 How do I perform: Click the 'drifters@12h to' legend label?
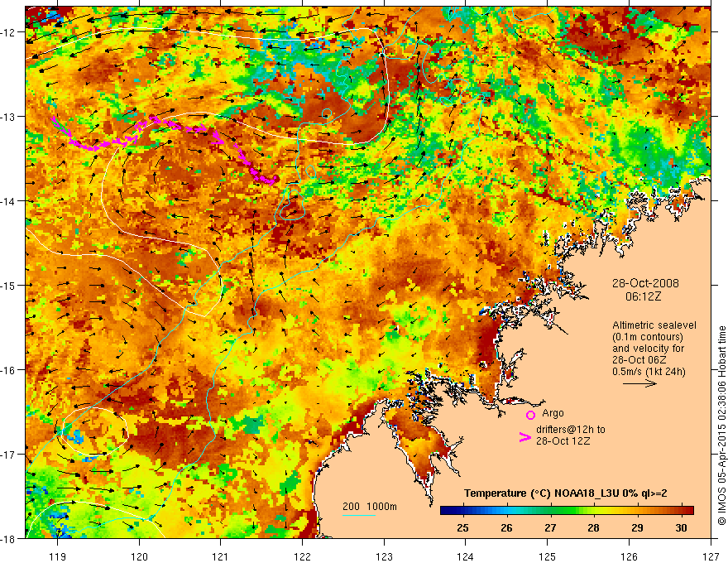(571, 430)
